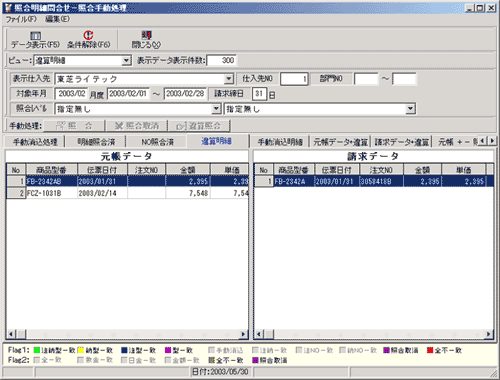Click the 表示データ表示件数 field showing 300

[x=222, y=60]
